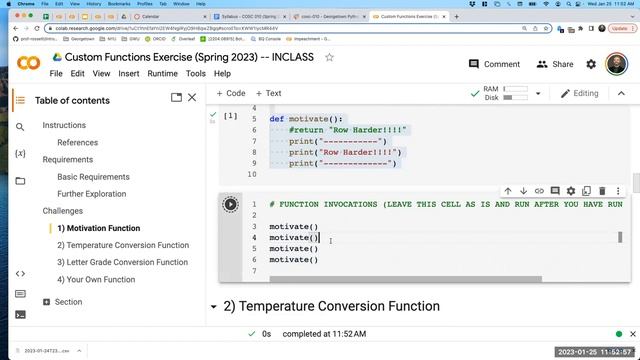Open Command palette icon in sidebar
Screen dimensions: 640x360
point(20,294)
